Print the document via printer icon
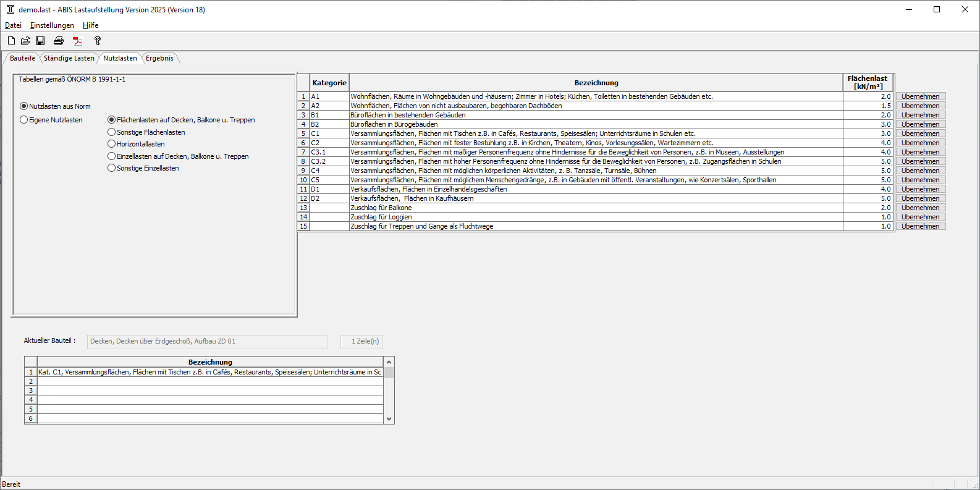Screen dimensions: 980x490 click(59, 41)
